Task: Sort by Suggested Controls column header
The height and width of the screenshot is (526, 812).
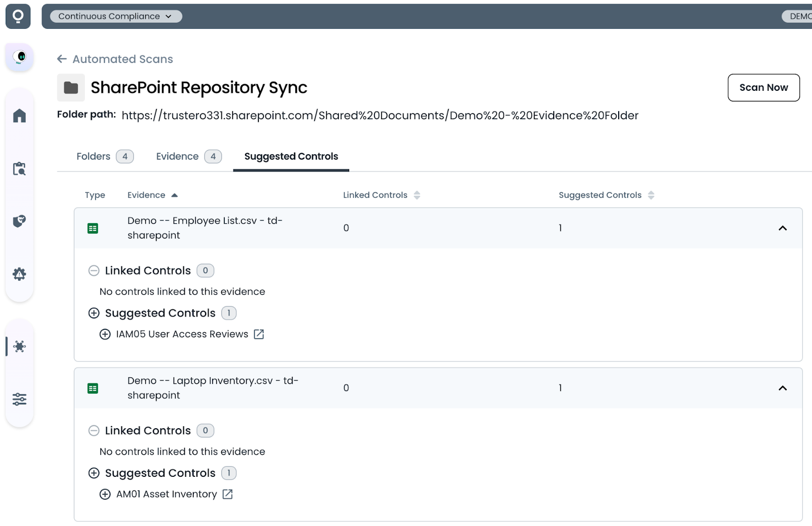Action: click(606, 195)
